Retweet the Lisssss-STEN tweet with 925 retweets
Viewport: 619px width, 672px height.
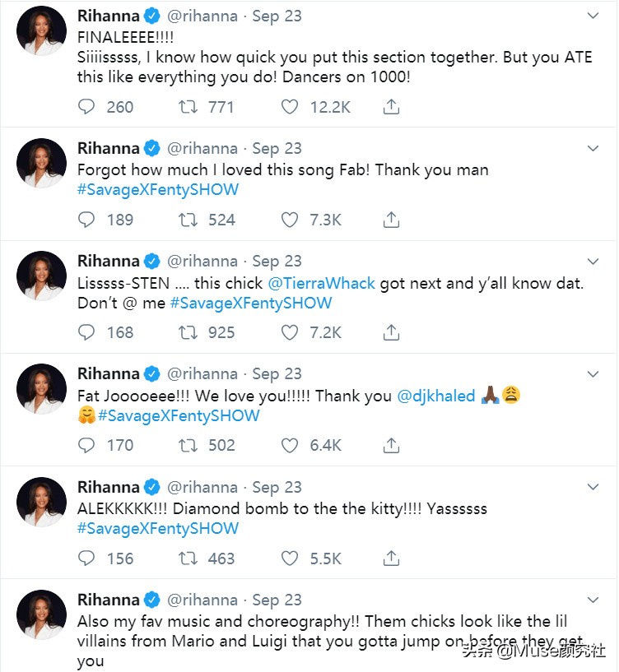188,332
